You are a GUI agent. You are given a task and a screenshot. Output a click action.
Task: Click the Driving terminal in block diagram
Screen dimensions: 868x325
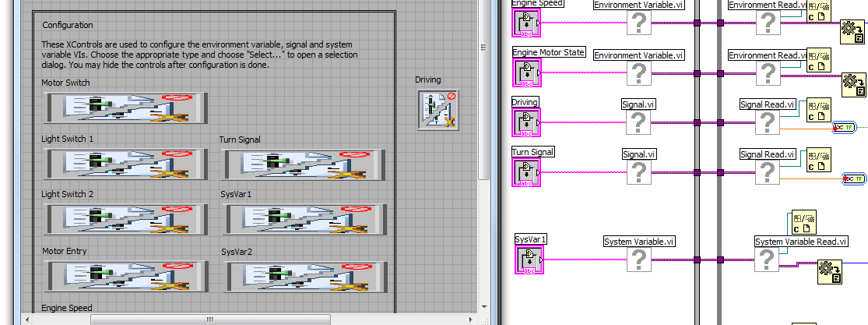(526, 122)
